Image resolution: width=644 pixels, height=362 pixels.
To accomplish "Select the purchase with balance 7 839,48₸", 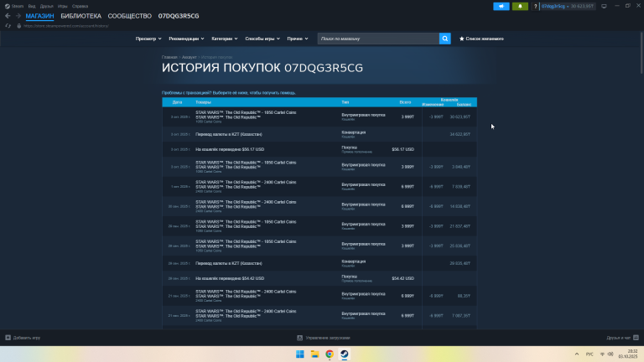I will (319, 187).
